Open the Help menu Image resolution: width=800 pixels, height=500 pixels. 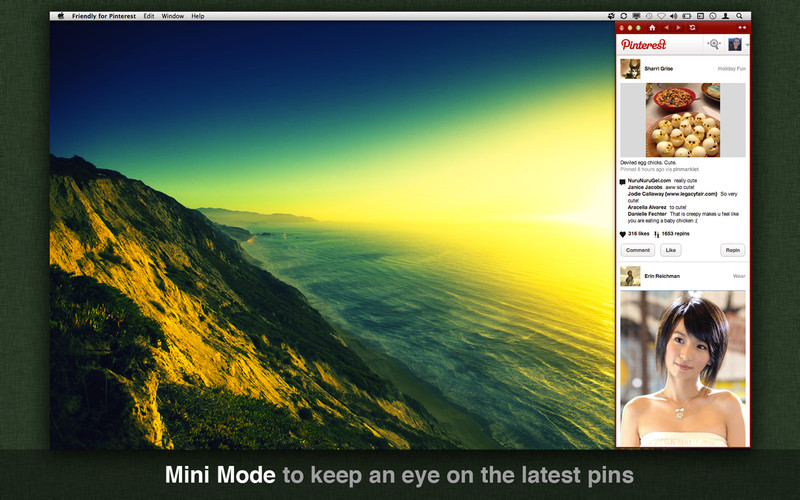point(198,16)
